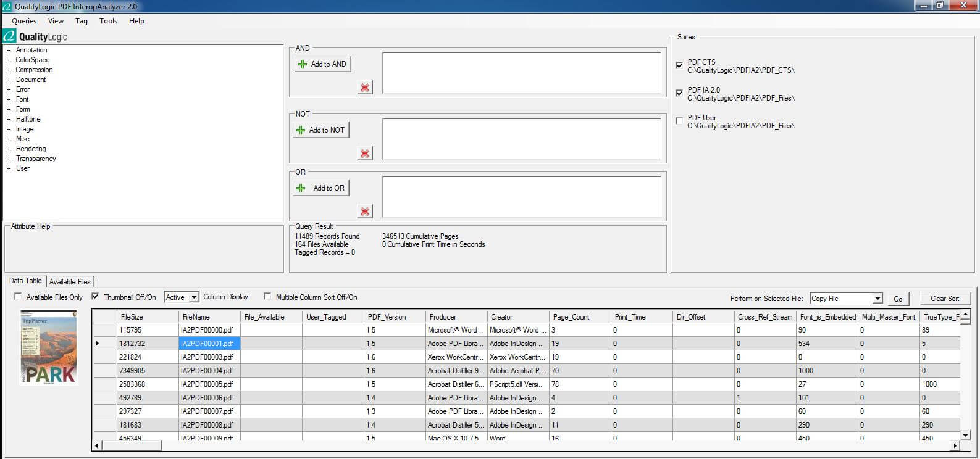
Task: Open the Copy File action dropdown
Action: tap(877, 299)
